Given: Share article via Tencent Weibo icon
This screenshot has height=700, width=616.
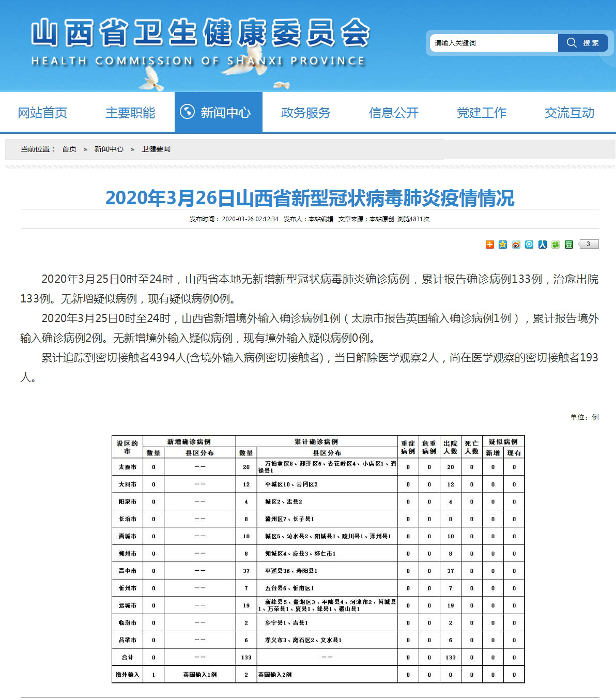Looking at the screenshot, I should pos(529,245).
